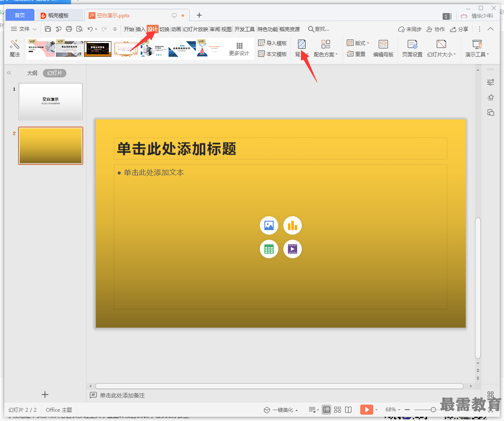Click the notes icon beside 单击此处添加备注
The height and width of the screenshot is (421, 504).
tap(93, 395)
